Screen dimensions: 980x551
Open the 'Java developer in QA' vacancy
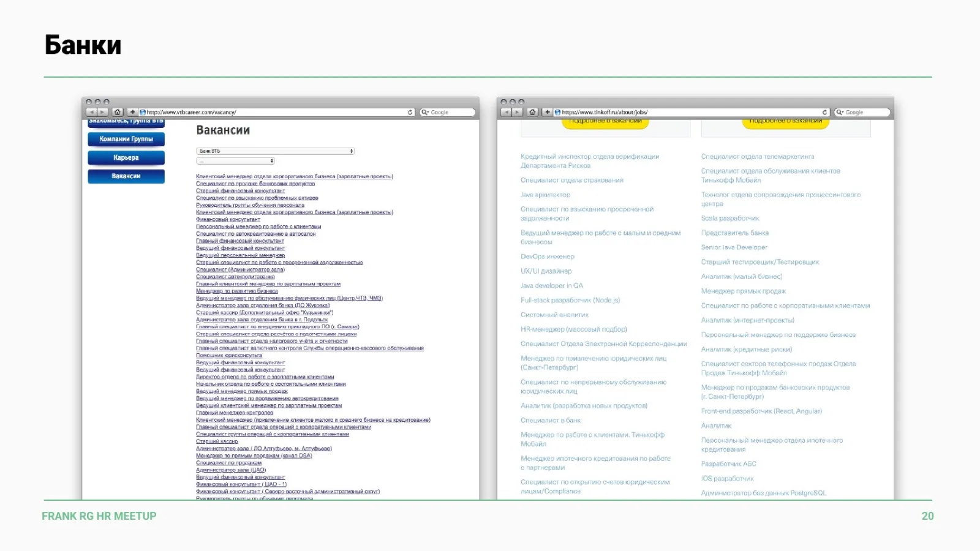point(552,286)
